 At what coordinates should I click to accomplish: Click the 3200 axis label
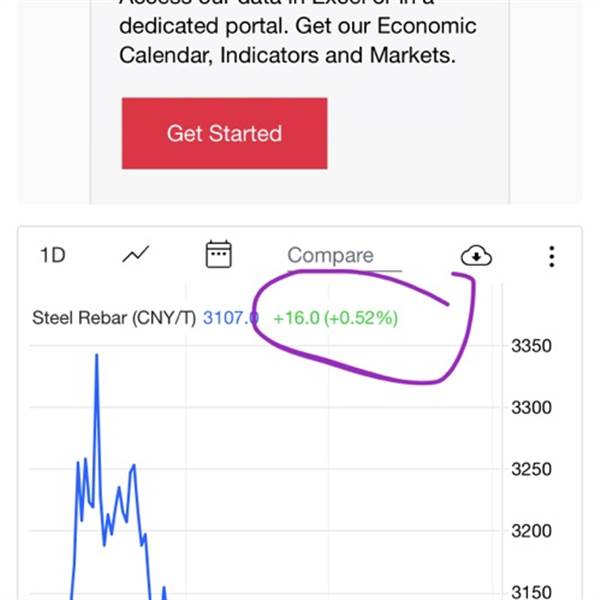(532, 530)
